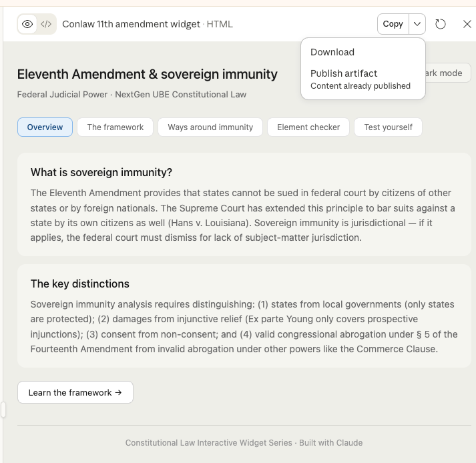Choose Download from the dropdown menu
Image resolution: width=476 pixels, height=463 pixels.
(332, 52)
